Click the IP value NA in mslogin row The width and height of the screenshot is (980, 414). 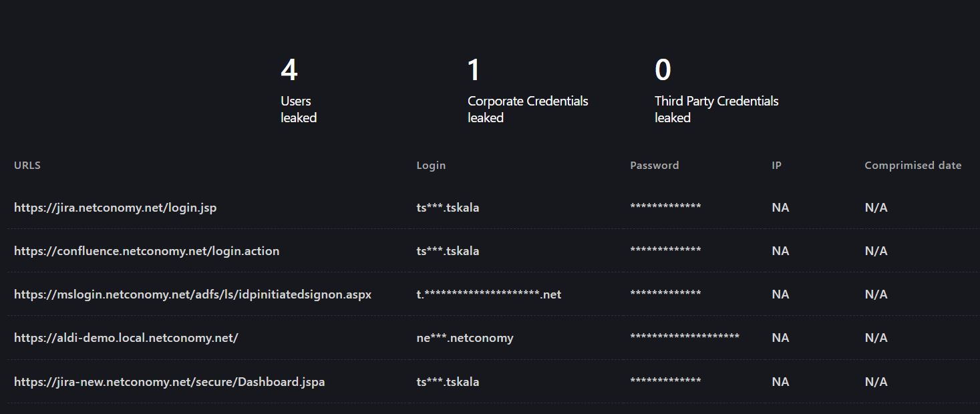pos(780,294)
